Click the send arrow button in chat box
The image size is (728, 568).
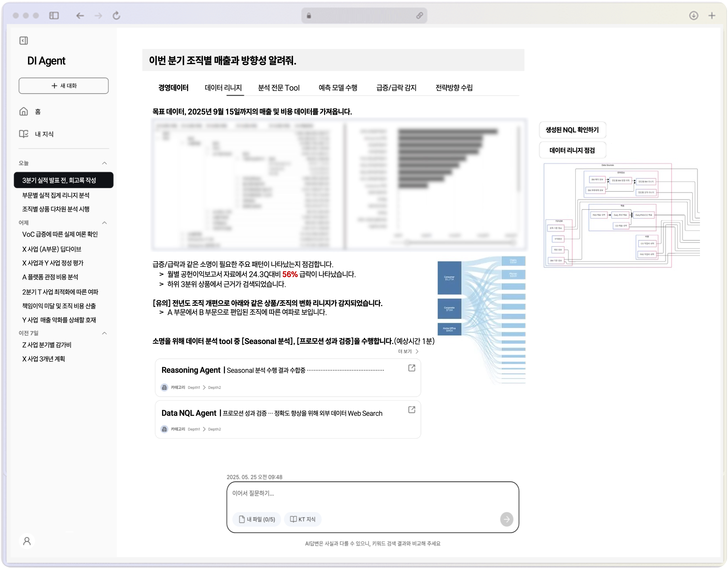pyautogui.click(x=506, y=519)
